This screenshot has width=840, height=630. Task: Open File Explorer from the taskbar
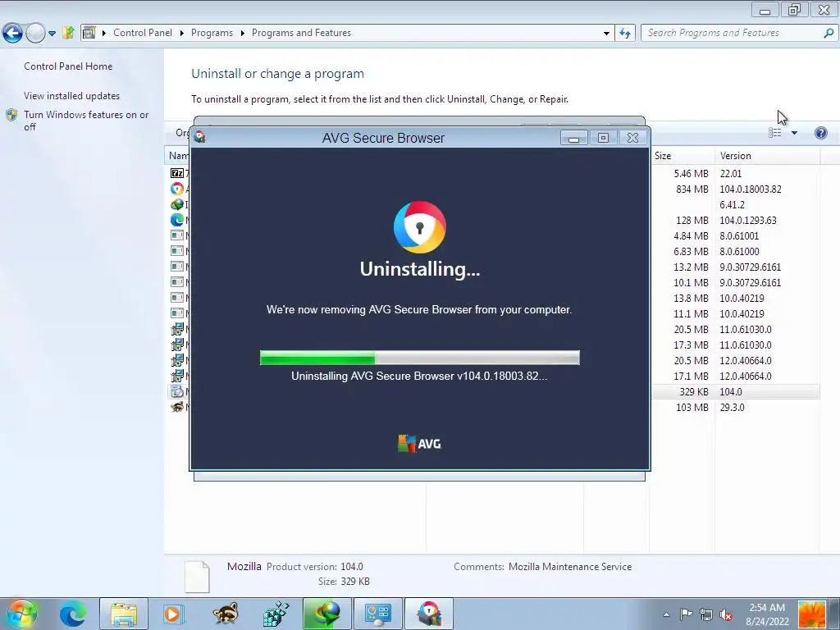pos(124,614)
